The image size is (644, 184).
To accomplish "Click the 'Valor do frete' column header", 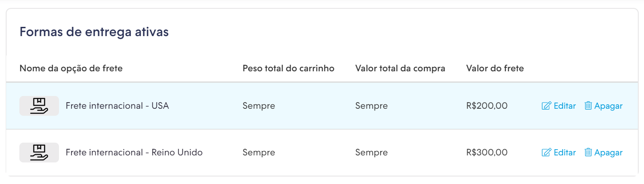I will (x=495, y=68).
